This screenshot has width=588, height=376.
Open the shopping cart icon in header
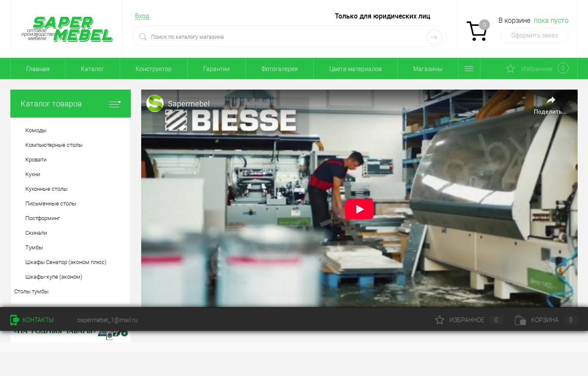[x=477, y=31]
